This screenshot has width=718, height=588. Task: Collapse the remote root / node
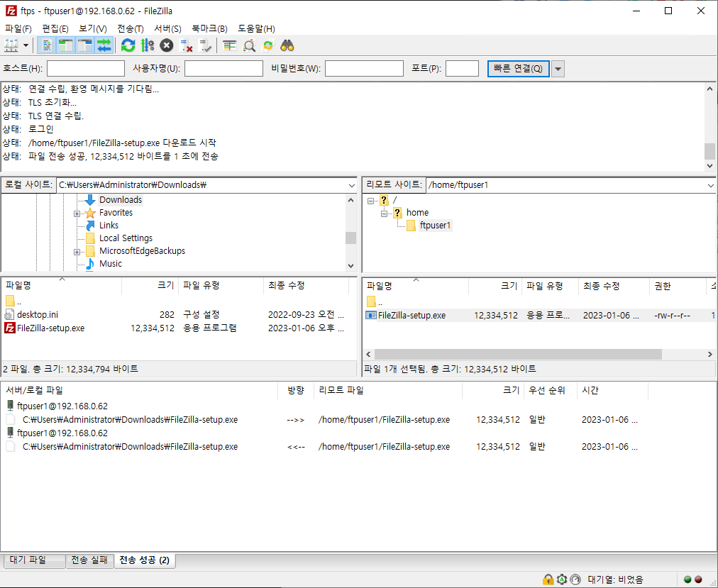370,201
